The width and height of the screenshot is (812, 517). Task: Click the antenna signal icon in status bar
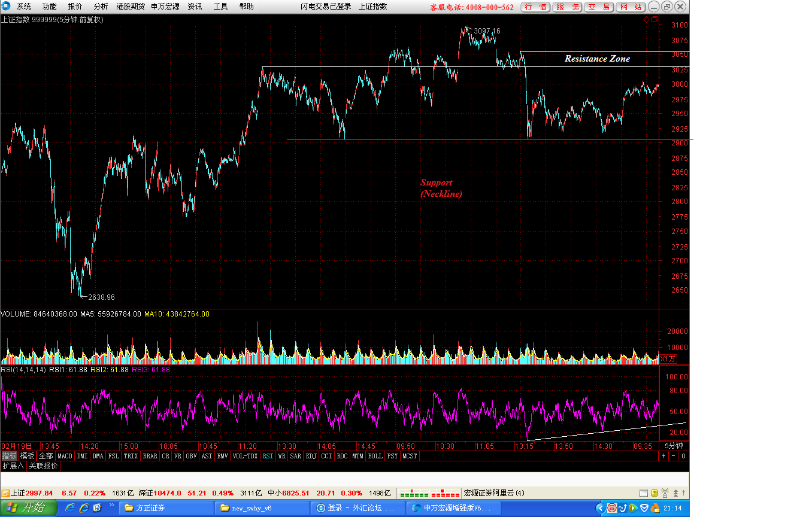665,493
